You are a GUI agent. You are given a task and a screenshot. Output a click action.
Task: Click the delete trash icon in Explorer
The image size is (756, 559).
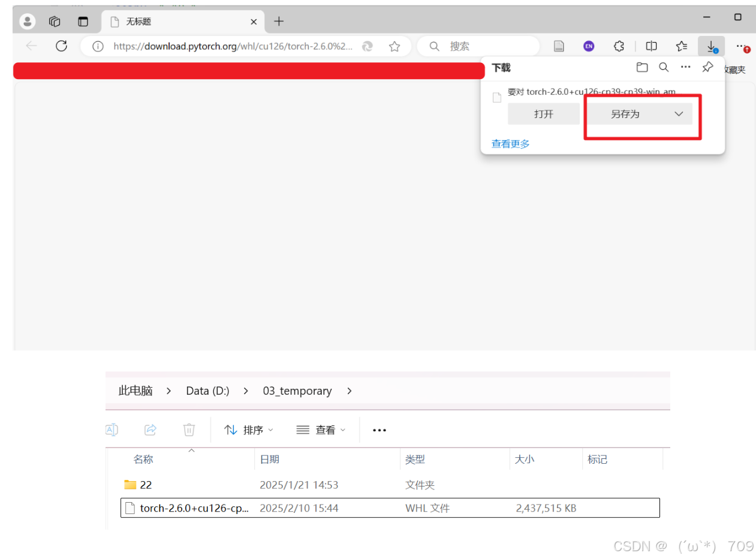coord(189,430)
